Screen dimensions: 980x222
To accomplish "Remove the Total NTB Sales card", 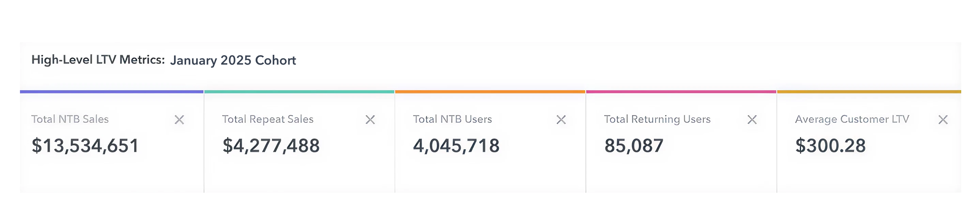I will point(179,120).
